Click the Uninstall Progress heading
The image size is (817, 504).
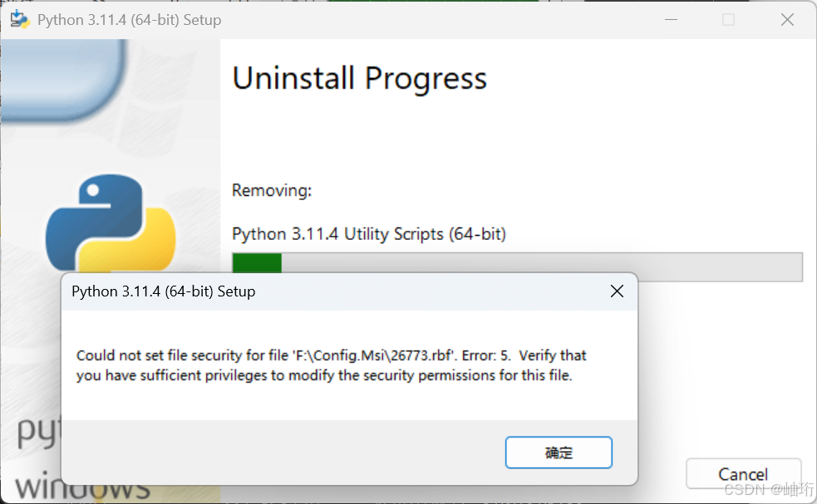click(x=359, y=78)
